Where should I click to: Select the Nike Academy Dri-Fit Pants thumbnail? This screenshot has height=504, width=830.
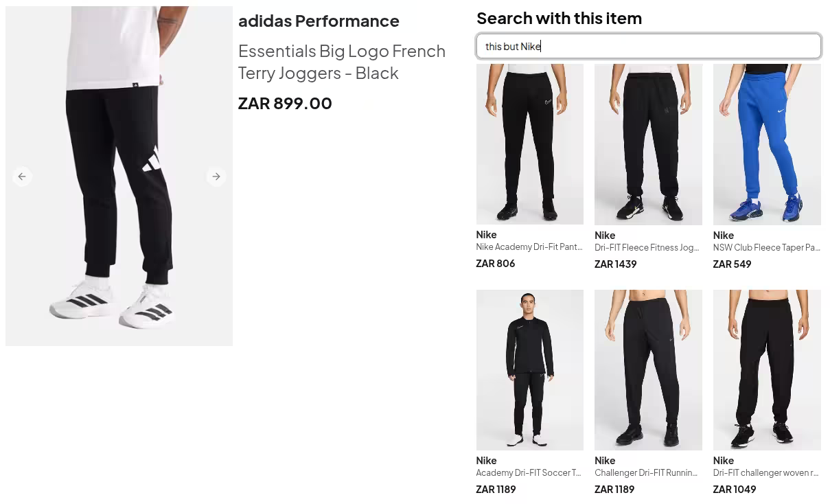529,144
